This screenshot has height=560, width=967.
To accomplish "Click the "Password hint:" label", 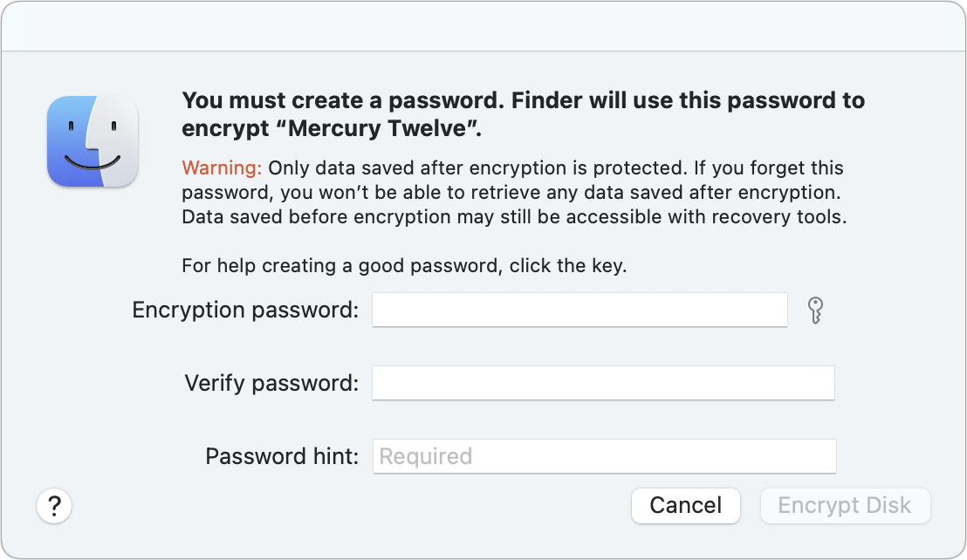I will coord(282,456).
